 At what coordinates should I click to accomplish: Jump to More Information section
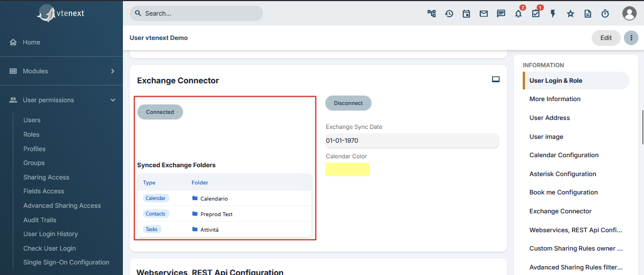click(555, 99)
